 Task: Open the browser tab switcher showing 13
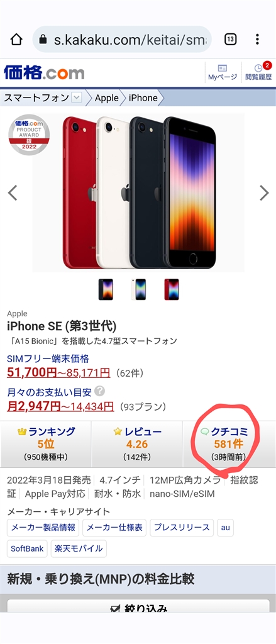230,40
